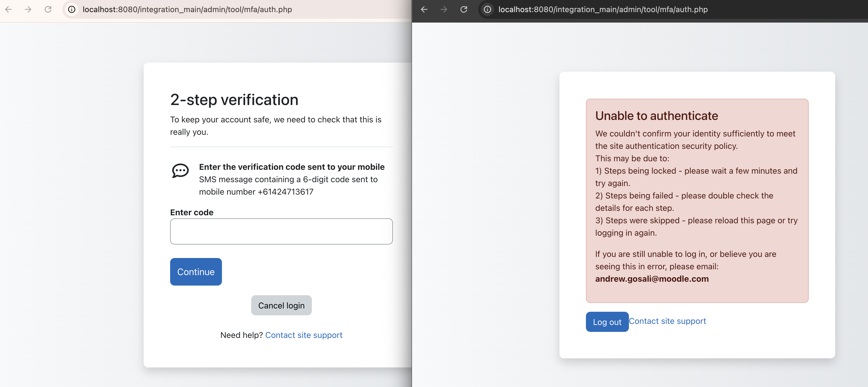Click the Log out button
The height and width of the screenshot is (387, 868).
tap(607, 322)
